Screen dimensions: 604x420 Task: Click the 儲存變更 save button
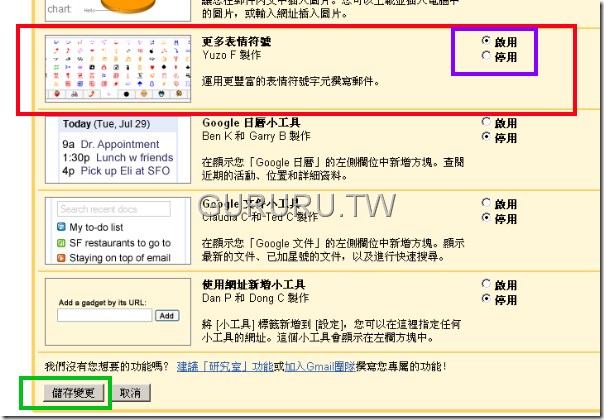(x=73, y=393)
